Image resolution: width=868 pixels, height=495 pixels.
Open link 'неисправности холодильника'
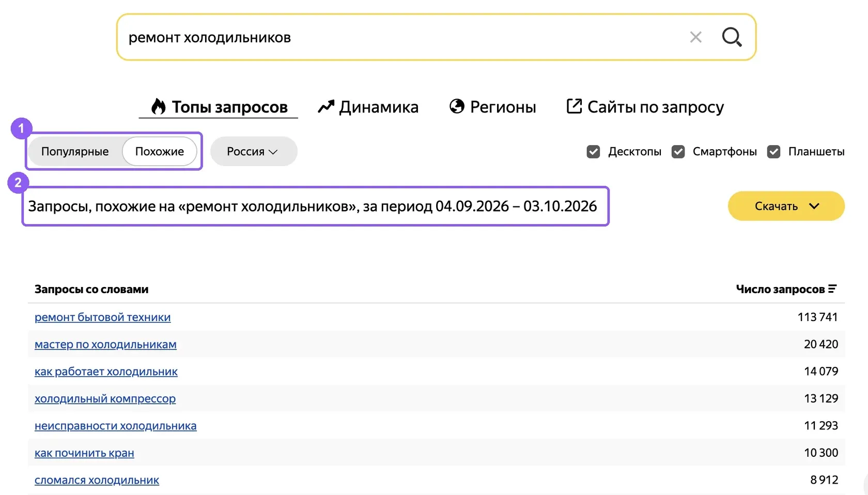coord(115,426)
